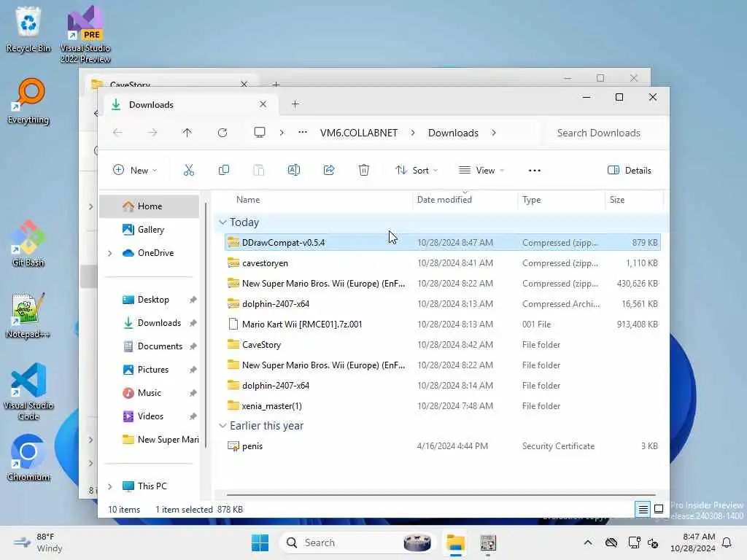Sort by Size column header
The image size is (747, 560).
point(617,200)
